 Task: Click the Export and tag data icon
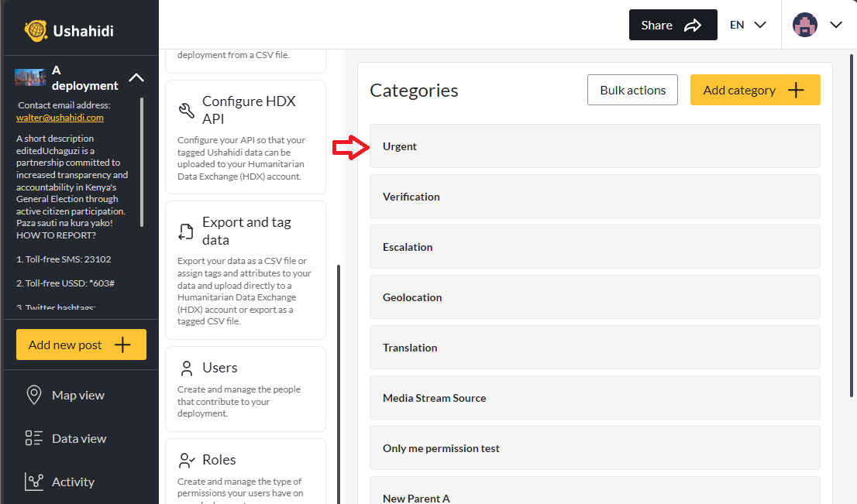click(186, 230)
